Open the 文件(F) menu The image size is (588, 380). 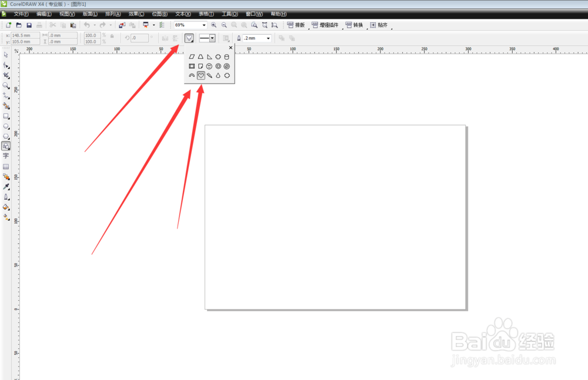pyautogui.click(x=21, y=14)
